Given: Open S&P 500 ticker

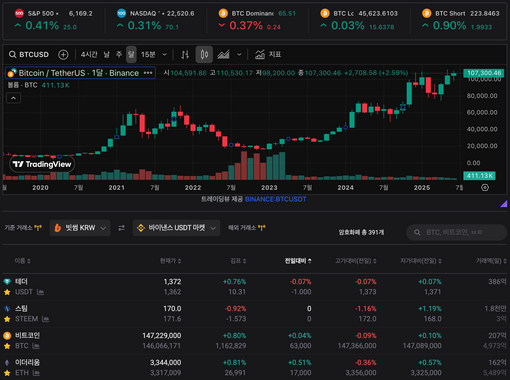Looking at the screenshot, I should [54, 20].
